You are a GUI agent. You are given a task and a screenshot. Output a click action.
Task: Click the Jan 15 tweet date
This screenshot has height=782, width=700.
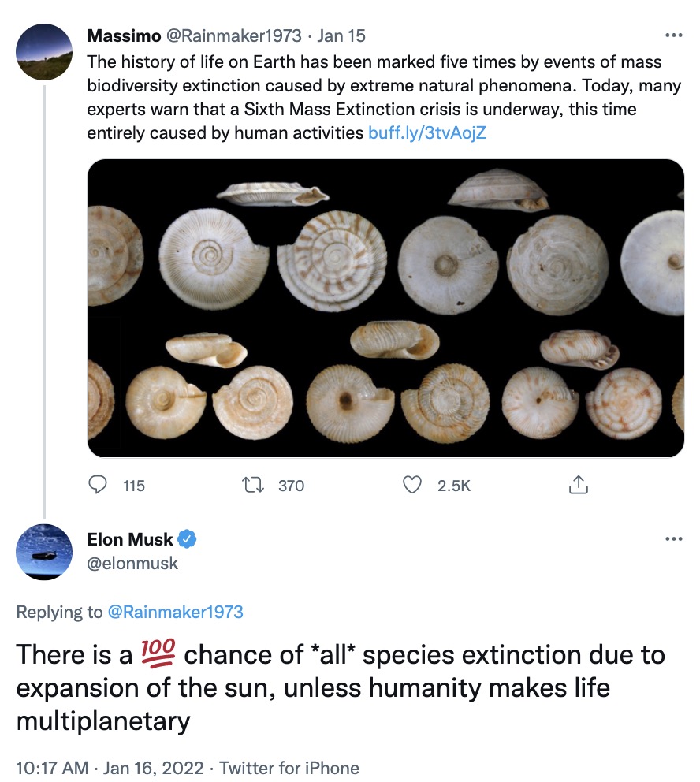tap(341, 36)
